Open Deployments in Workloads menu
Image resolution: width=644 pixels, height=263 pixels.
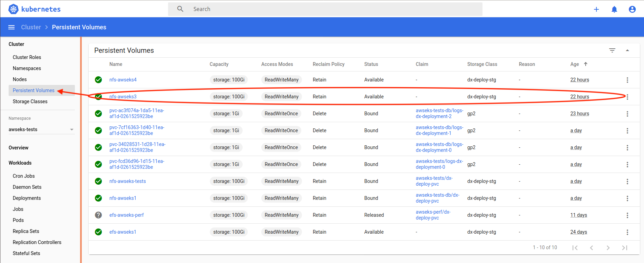pyautogui.click(x=27, y=198)
